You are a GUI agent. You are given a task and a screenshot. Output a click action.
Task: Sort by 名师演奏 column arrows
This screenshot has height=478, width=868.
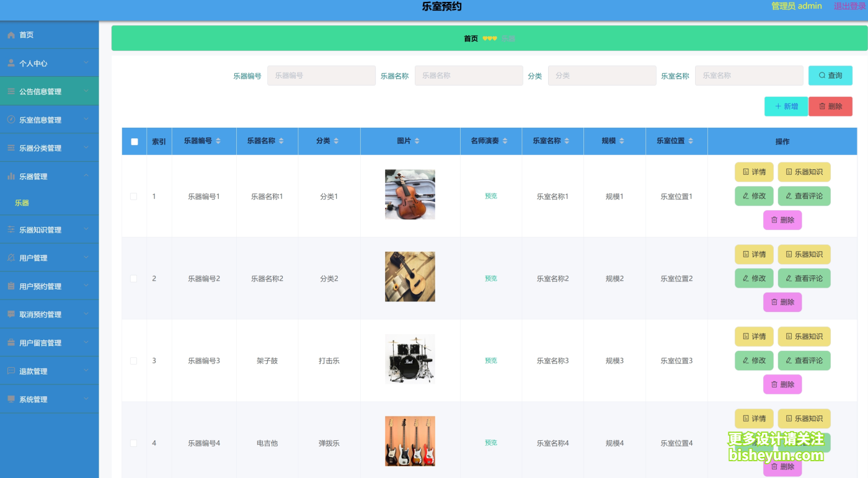pyautogui.click(x=505, y=141)
